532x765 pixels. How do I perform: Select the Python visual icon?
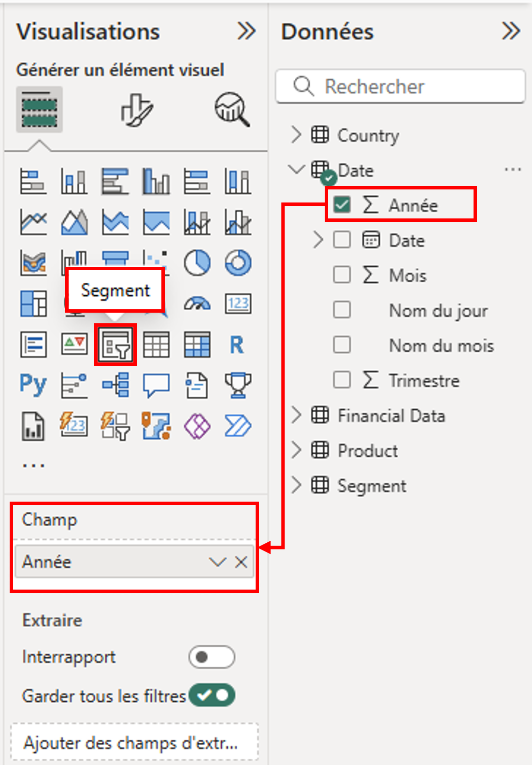[33, 385]
